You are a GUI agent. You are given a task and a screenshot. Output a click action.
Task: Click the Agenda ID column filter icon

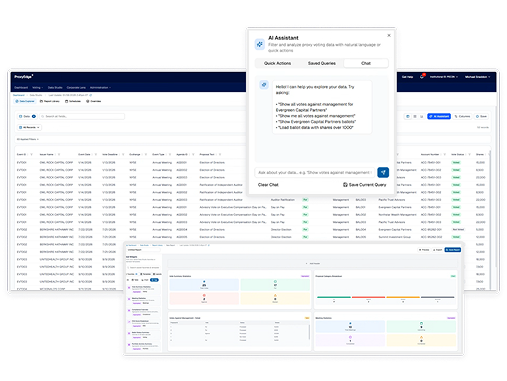tap(193, 154)
